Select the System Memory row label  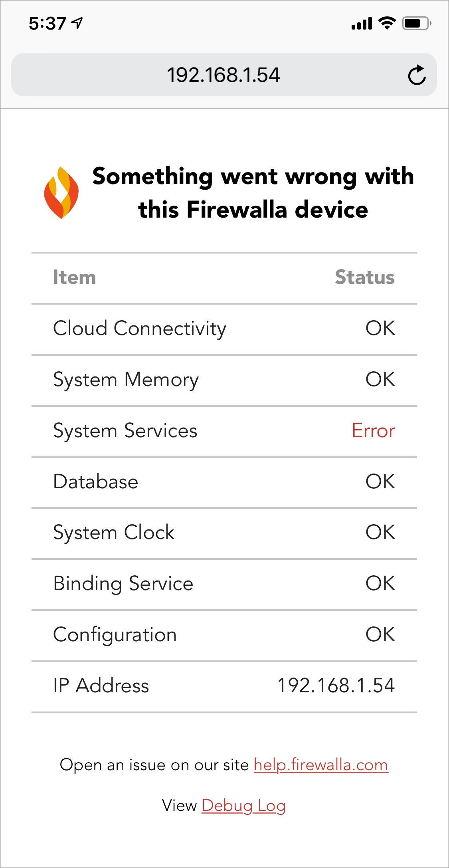pyautogui.click(x=126, y=380)
